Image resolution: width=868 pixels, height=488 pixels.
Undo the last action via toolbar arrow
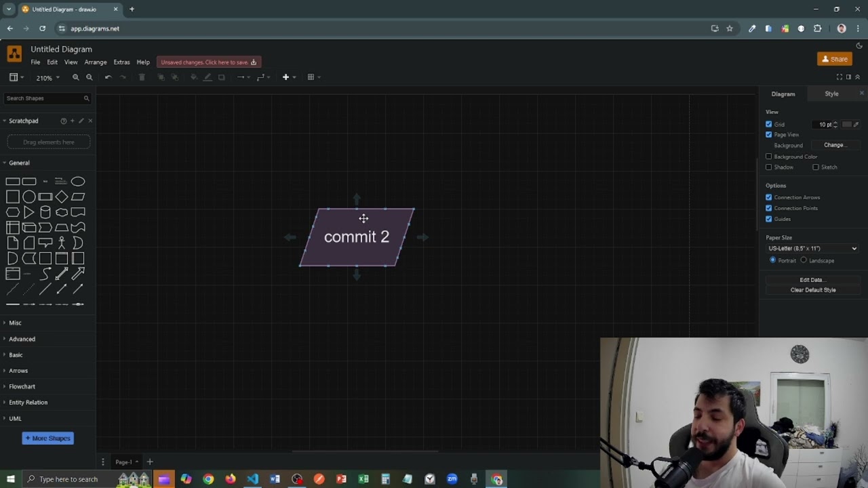[x=108, y=77]
